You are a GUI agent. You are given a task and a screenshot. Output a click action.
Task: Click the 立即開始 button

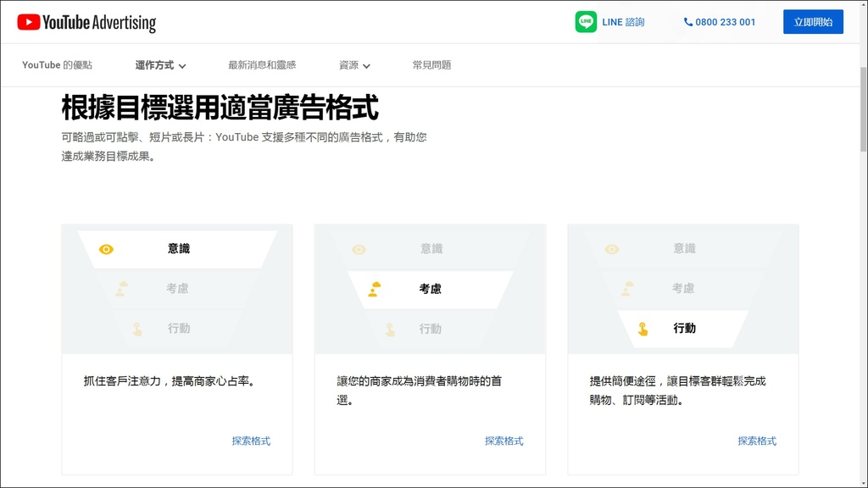pyautogui.click(x=813, y=22)
